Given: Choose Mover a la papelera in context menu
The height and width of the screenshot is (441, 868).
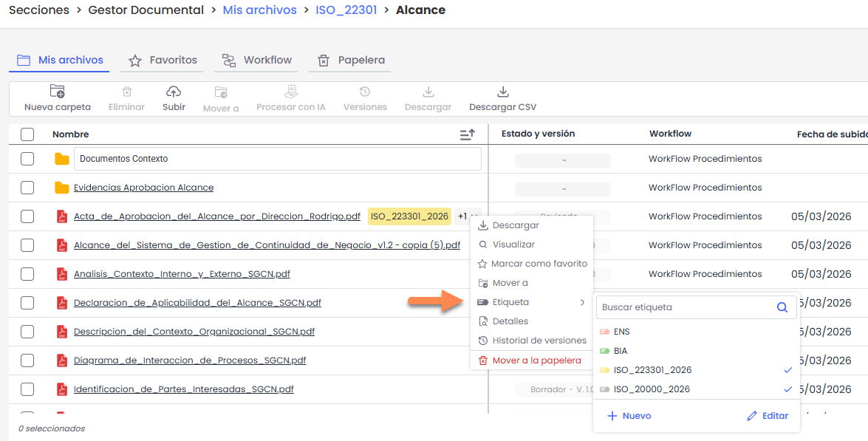Looking at the screenshot, I should click(531, 360).
